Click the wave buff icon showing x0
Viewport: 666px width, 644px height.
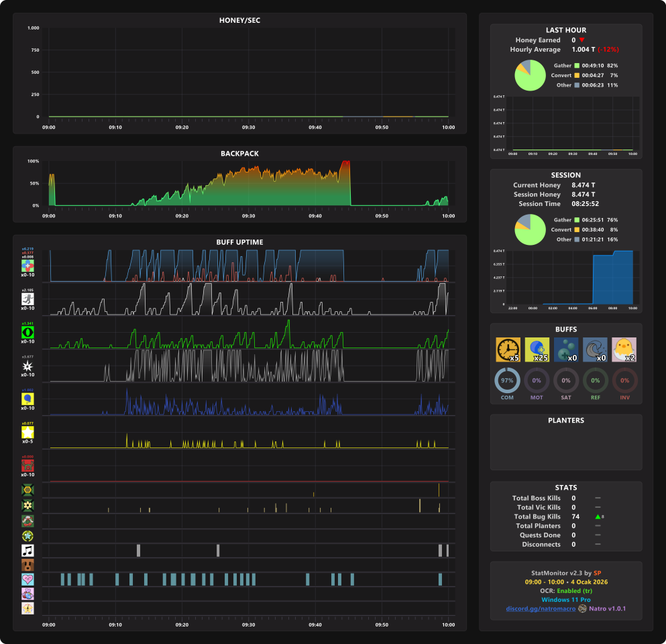point(595,350)
